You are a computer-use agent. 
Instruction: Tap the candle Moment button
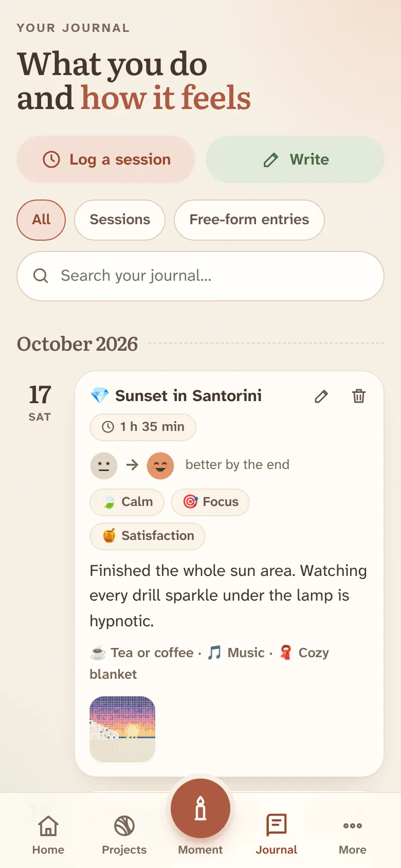200,808
